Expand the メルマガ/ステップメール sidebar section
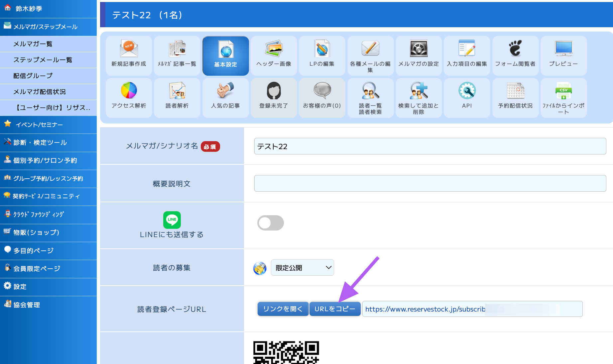This screenshot has height=364, width=613. click(x=48, y=27)
